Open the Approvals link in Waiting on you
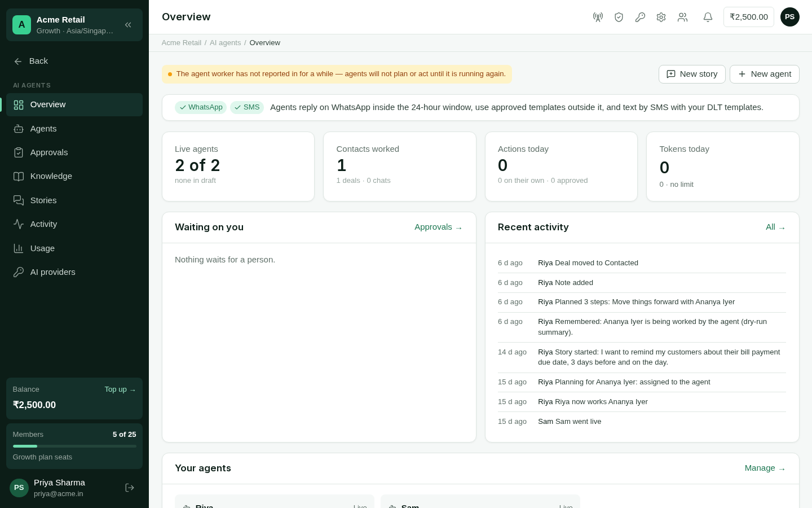The height and width of the screenshot is (508, 812). point(439,227)
